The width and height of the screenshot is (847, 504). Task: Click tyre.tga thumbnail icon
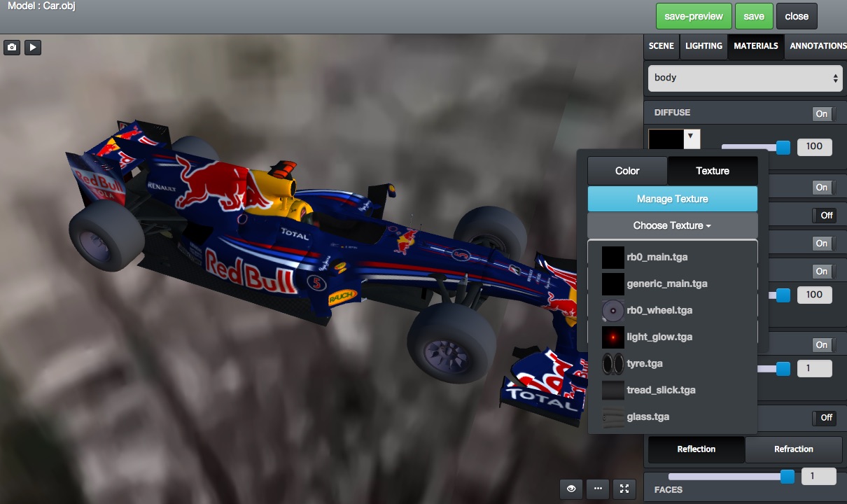click(x=612, y=363)
